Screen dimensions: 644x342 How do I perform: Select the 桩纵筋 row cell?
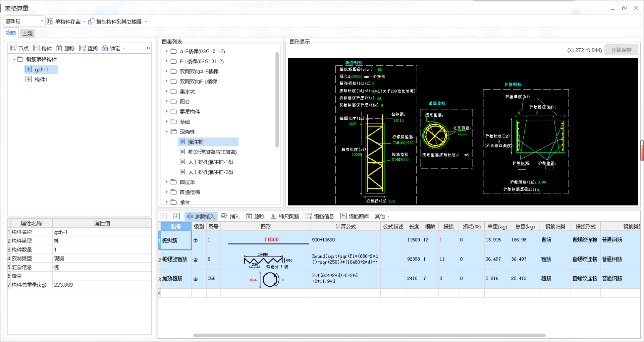(x=176, y=240)
